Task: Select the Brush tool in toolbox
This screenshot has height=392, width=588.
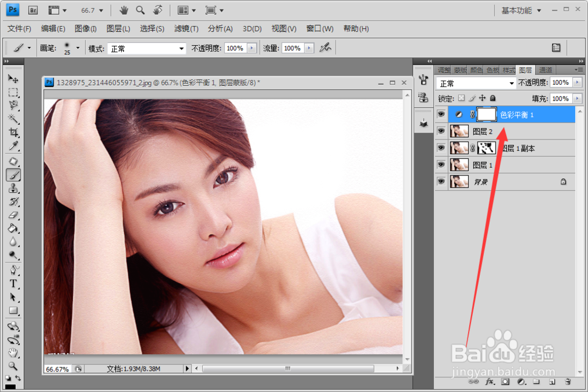Action: 13,175
